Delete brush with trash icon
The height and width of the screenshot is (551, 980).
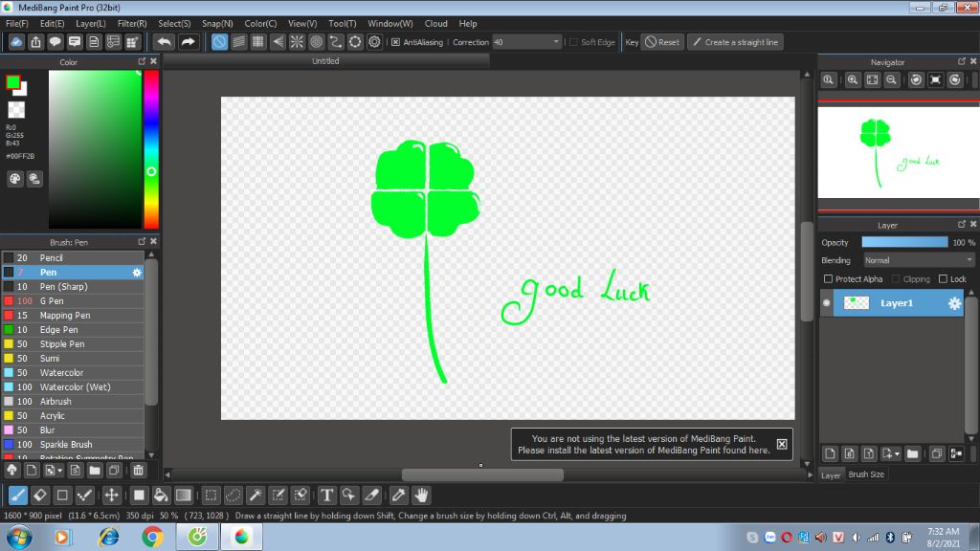coord(138,471)
